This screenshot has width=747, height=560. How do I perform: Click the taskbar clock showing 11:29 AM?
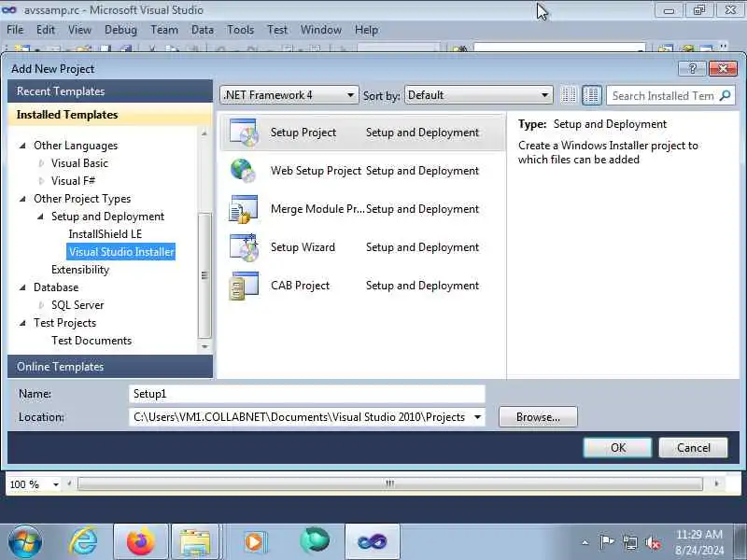click(698, 534)
